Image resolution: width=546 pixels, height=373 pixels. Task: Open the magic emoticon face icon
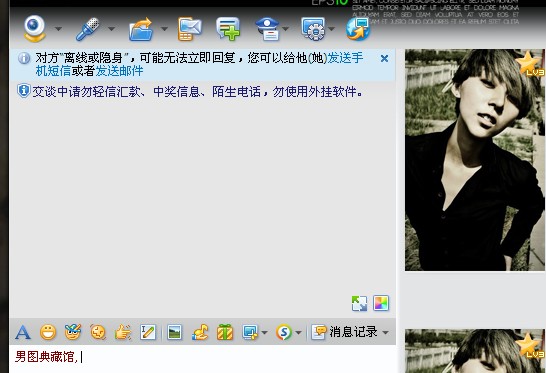pyautogui.click(x=73, y=332)
